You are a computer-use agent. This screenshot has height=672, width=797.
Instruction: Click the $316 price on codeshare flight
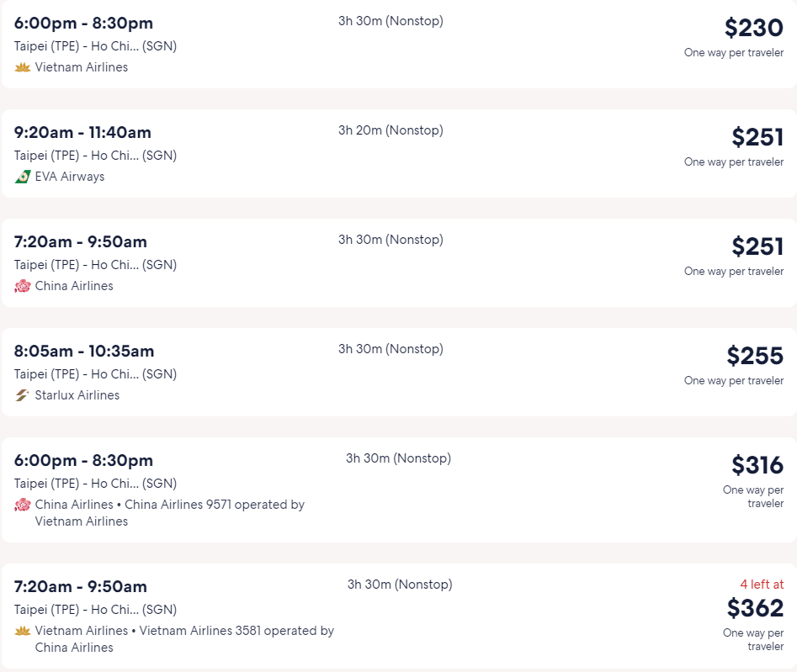point(757,465)
